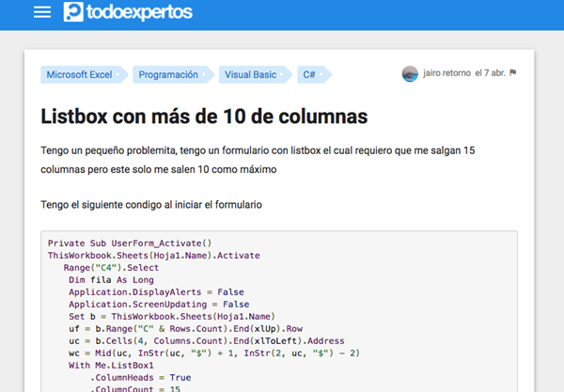Open the Visual Basic topic tag
The height and width of the screenshot is (392, 564).
pyautogui.click(x=255, y=74)
